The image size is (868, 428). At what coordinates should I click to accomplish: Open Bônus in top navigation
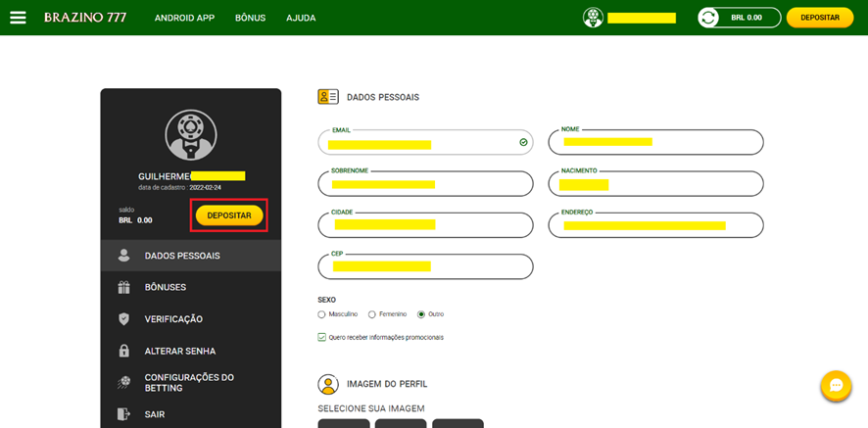(250, 18)
